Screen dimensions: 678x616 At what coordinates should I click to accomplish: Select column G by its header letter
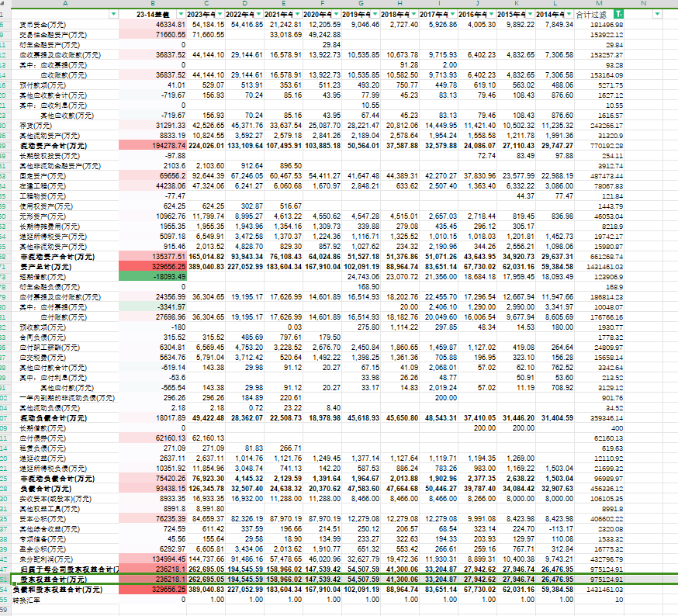point(361,3)
